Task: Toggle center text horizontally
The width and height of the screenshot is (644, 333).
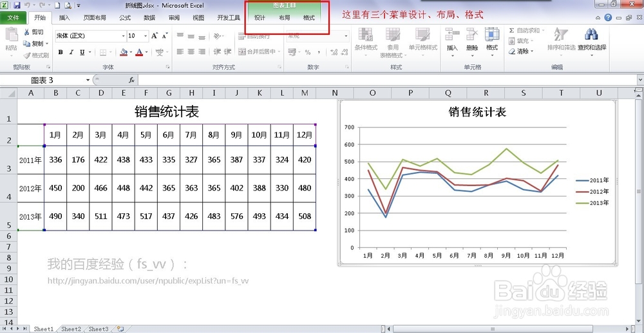Action: 191,52
